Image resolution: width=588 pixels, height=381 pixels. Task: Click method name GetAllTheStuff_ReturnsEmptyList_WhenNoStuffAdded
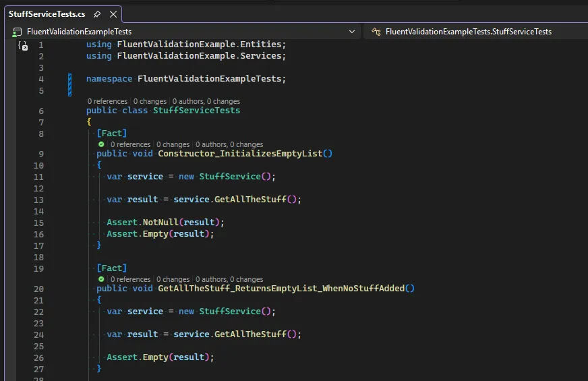(x=281, y=289)
